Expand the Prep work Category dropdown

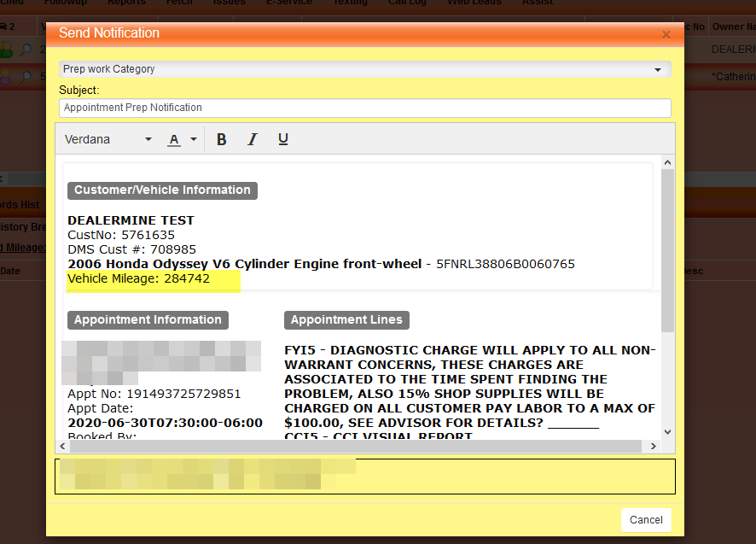(x=365, y=69)
